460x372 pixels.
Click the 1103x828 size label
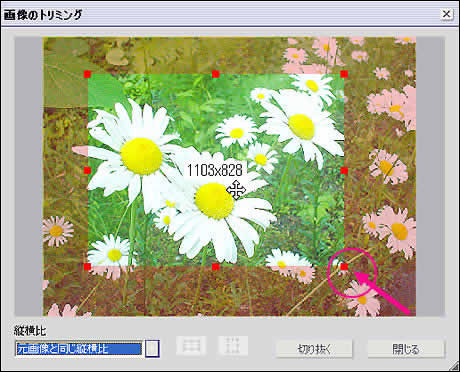[215, 170]
